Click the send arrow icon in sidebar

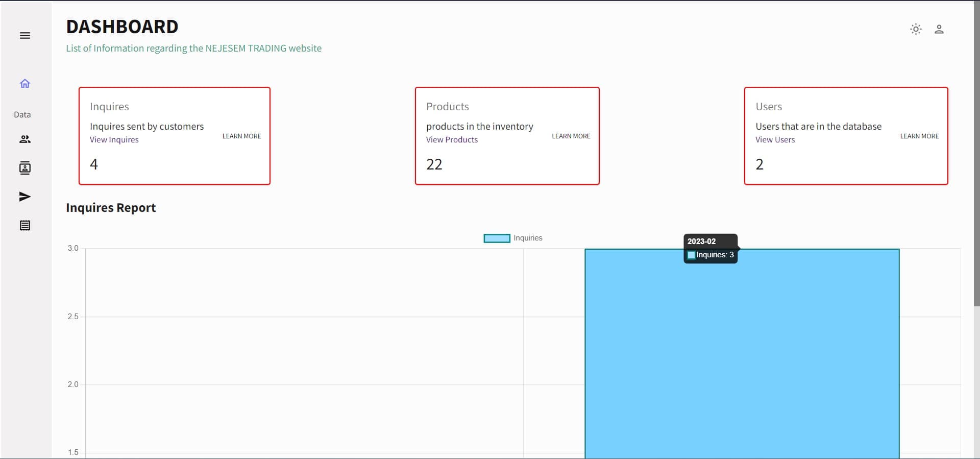(x=24, y=197)
